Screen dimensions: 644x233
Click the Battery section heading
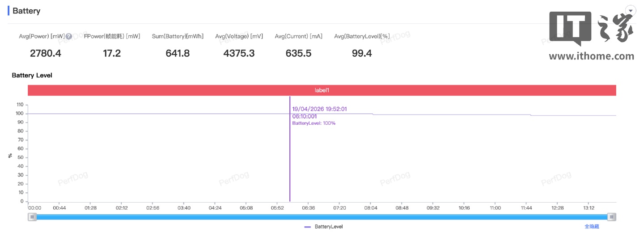coord(26,11)
